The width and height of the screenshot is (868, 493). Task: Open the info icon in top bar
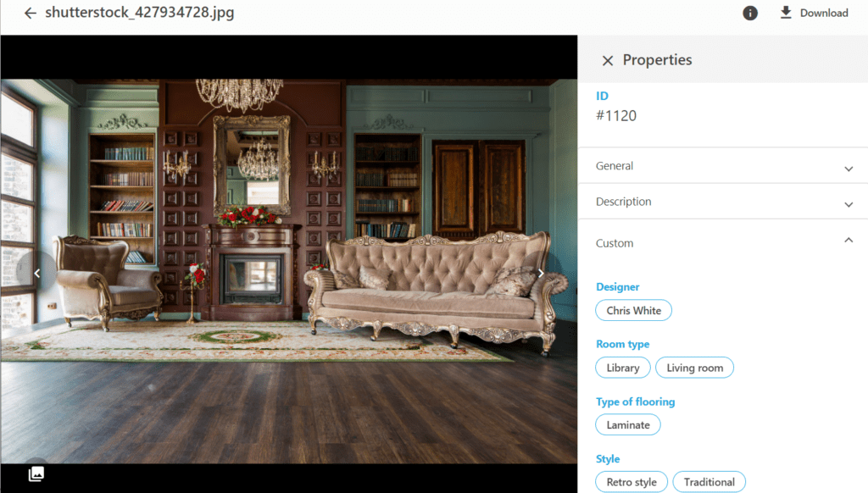click(x=750, y=13)
